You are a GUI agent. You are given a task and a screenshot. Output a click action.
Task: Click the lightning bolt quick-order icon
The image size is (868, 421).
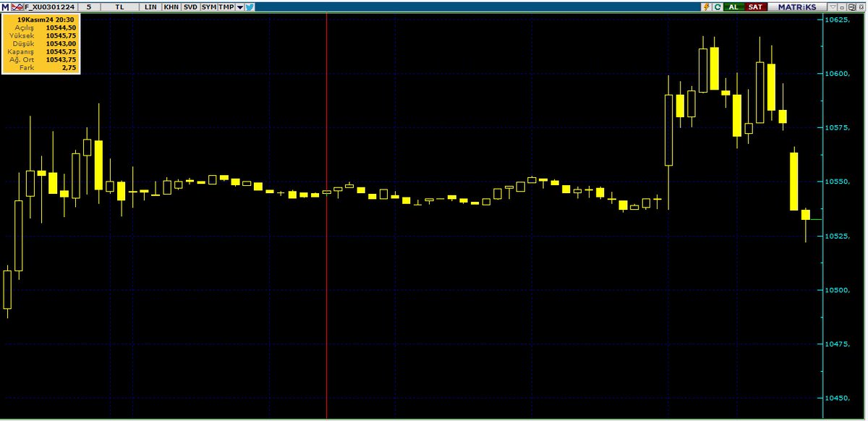[x=706, y=7]
